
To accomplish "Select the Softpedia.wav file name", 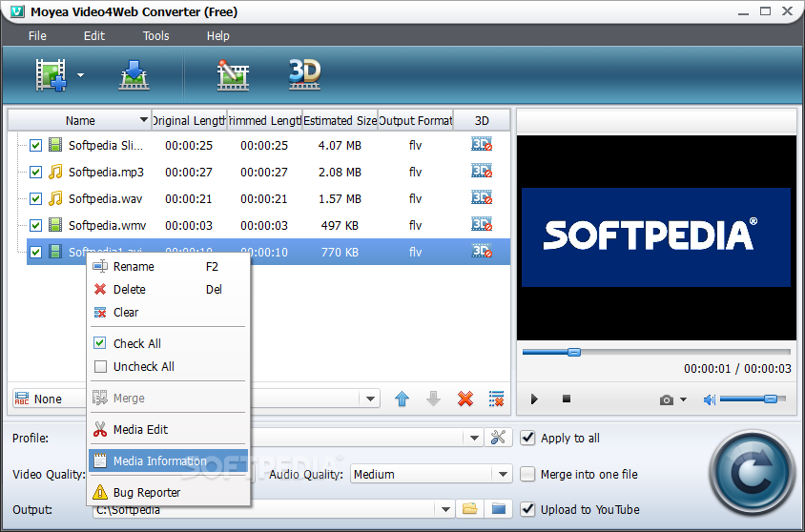I will 105,198.
